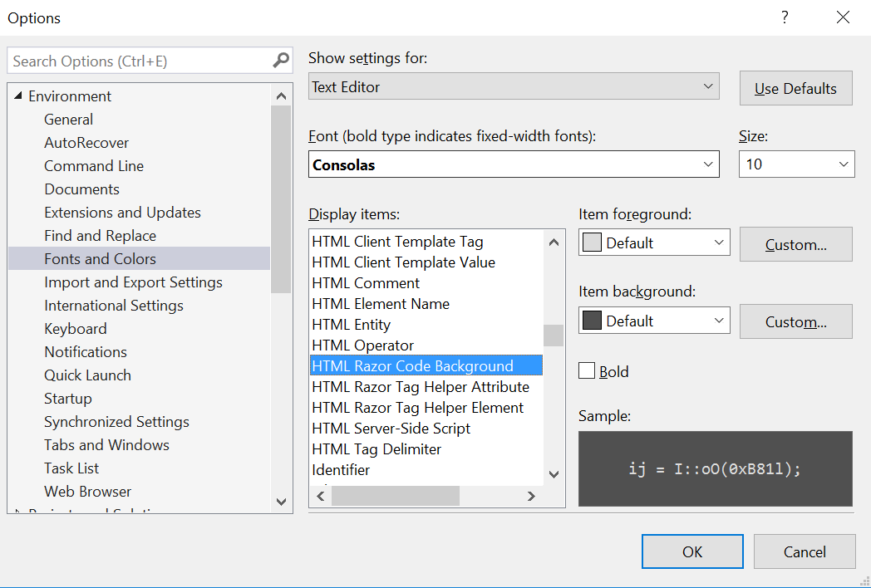Image resolution: width=871 pixels, height=588 pixels.
Task: Click the OK button
Action: [x=691, y=551]
